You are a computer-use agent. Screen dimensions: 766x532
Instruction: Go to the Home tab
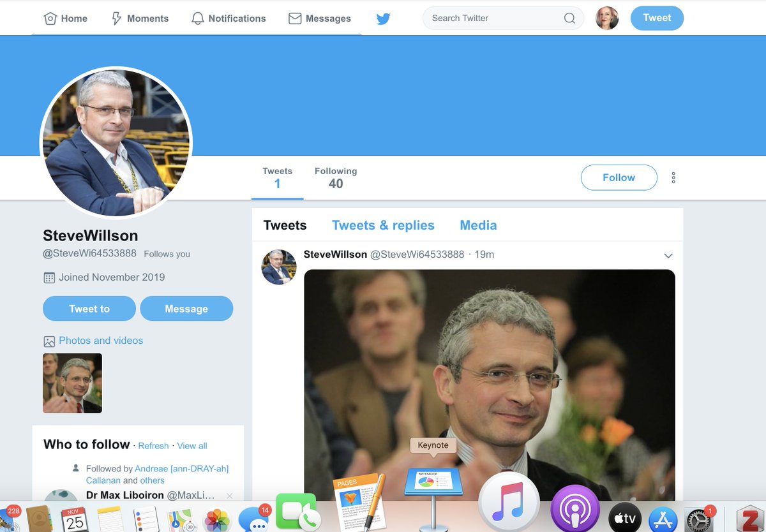pos(66,18)
